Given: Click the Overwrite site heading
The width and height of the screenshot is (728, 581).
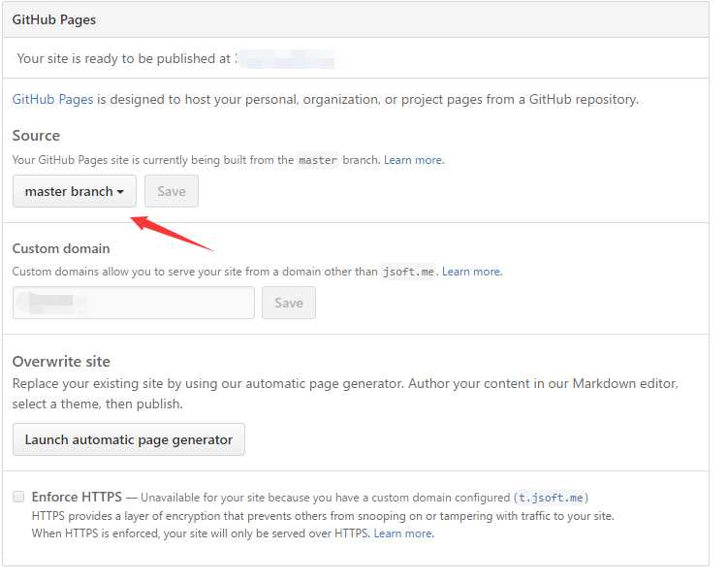Looking at the screenshot, I should [x=61, y=361].
